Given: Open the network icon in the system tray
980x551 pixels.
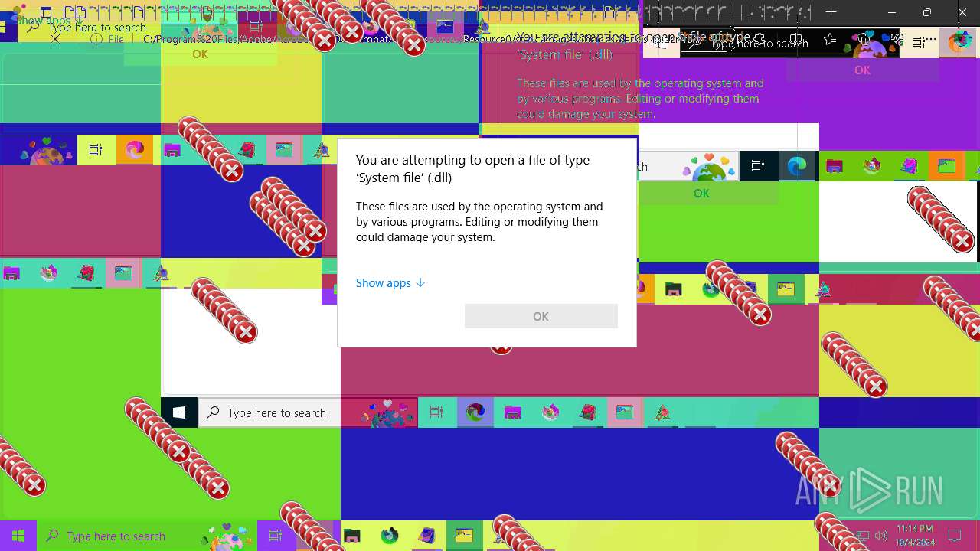Looking at the screenshot, I should click(x=863, y=536).
